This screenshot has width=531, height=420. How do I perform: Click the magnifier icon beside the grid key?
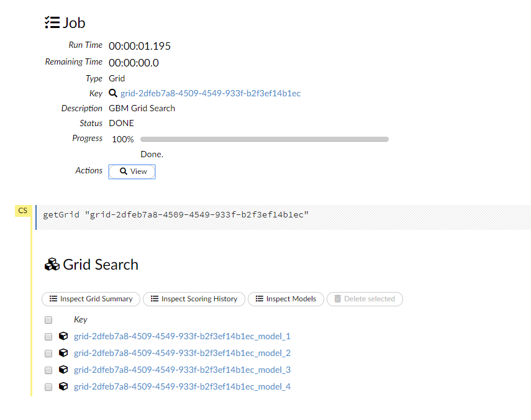pyautogui.click(x=113, y=93)
